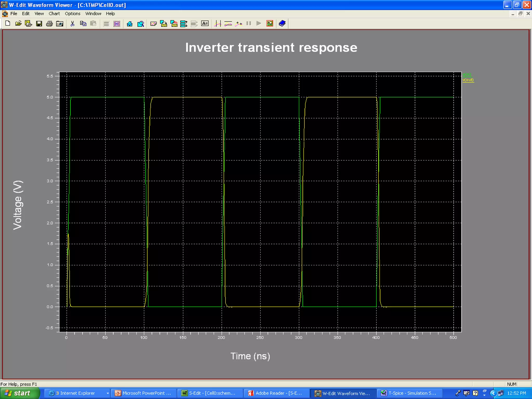Screen dimensions: 532x399
Task: Click the Cut scissors icon
Action: pyautogui.click(x=72, y=24)
